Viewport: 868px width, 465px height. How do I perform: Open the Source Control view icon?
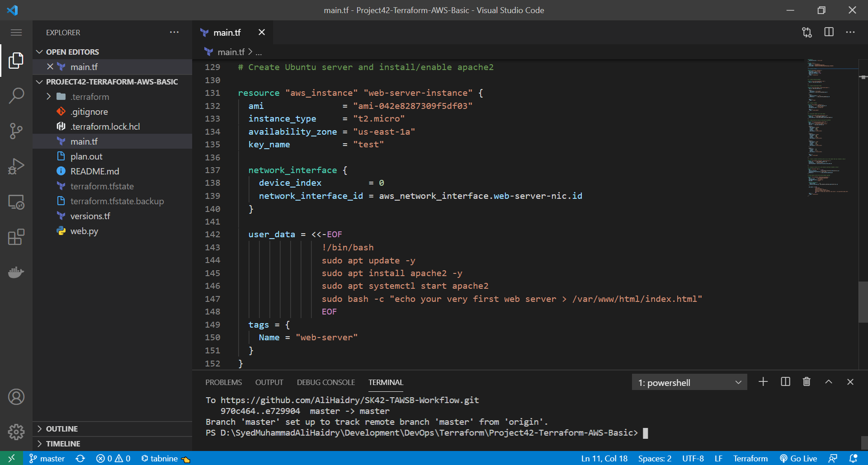(x=16, y=131)
